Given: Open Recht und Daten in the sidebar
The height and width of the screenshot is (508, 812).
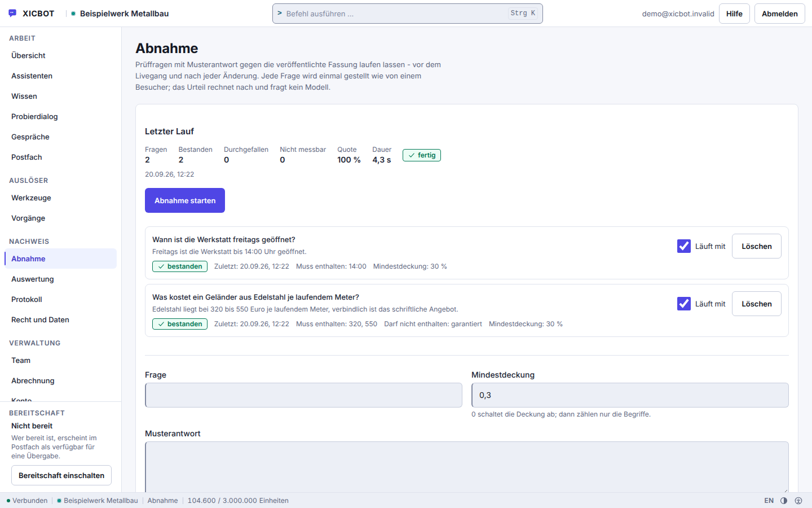Looking at the screenshot, I should (x=60, y=319).
